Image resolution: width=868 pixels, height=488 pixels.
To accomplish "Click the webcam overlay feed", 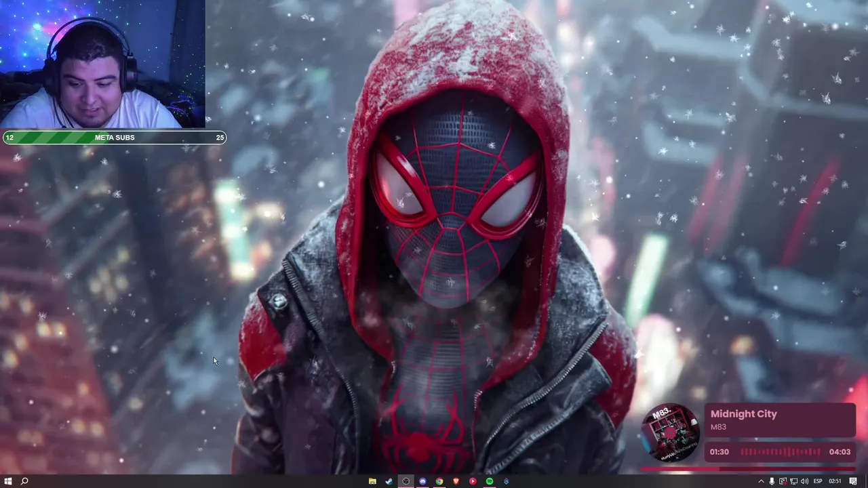I will pyautogui.click(x=102, y=64).
